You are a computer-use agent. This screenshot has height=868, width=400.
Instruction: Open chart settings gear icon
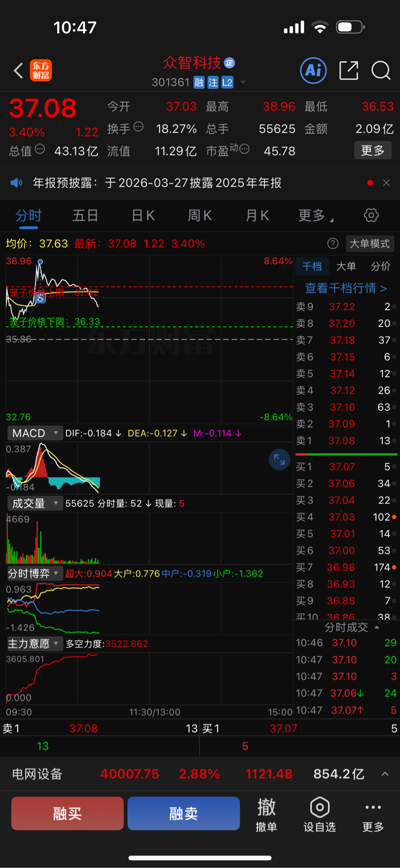click(371, 215)
